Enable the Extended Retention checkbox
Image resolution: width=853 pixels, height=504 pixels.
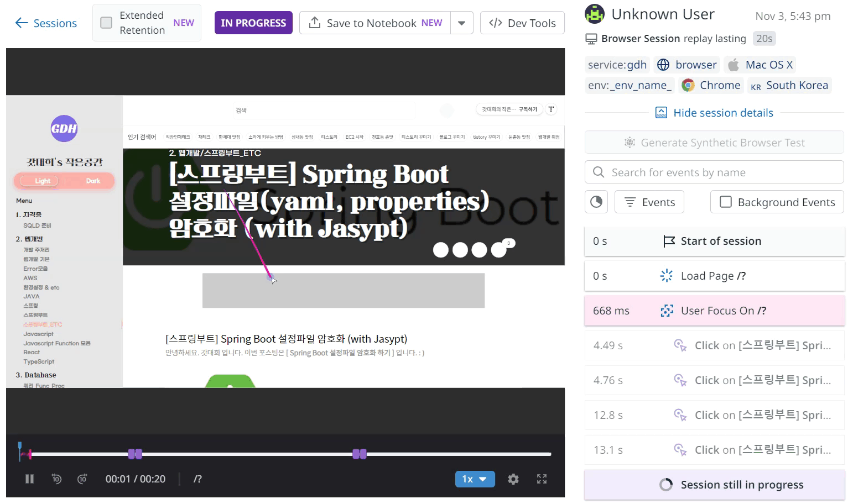point(106,23)
